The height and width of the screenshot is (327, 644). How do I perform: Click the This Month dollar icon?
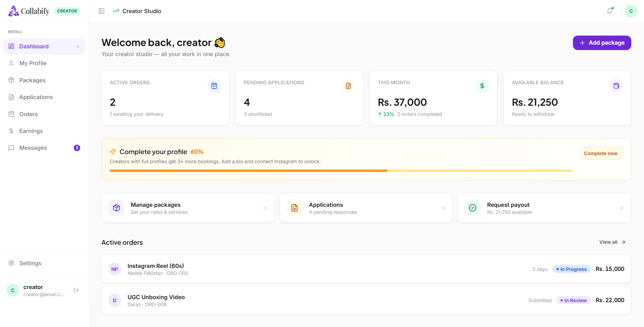[482, 86]
